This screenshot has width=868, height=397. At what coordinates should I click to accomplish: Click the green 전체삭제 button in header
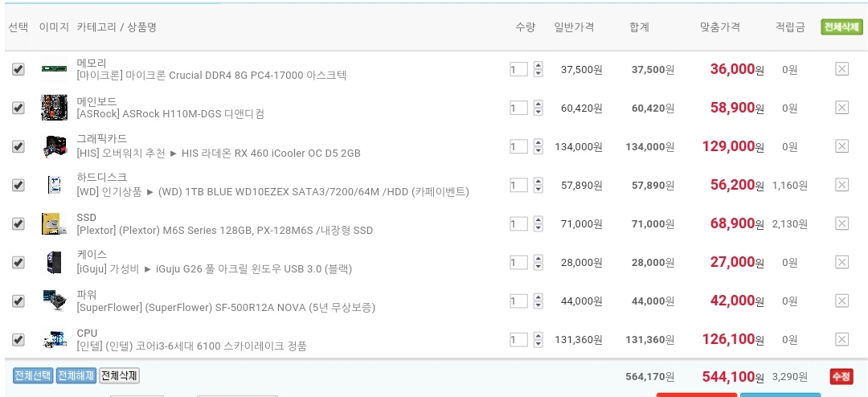point(841,27)
